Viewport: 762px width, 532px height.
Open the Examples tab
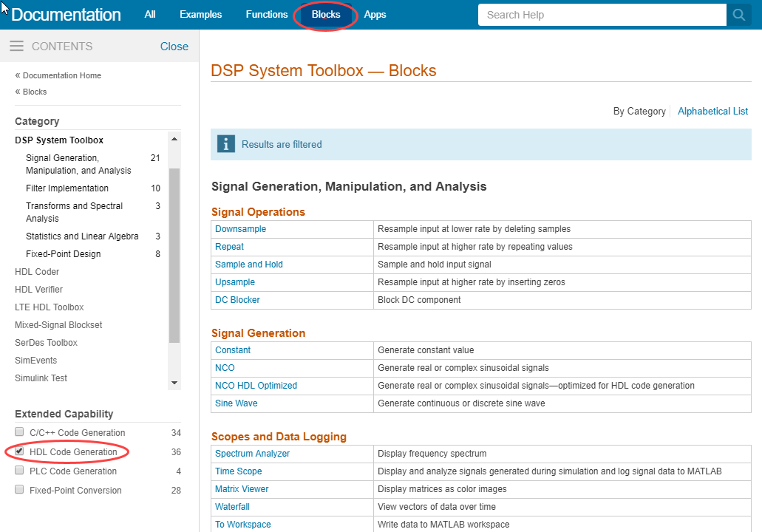tap(201, 15)
